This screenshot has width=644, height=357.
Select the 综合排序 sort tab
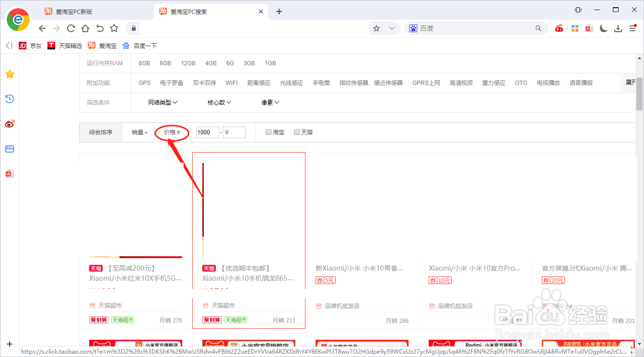click(101, 132)
